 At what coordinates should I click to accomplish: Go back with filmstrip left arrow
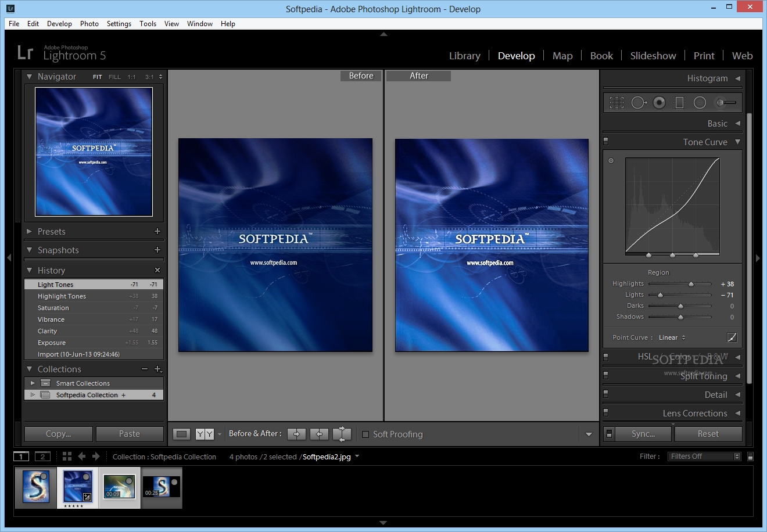click(82, 456)
